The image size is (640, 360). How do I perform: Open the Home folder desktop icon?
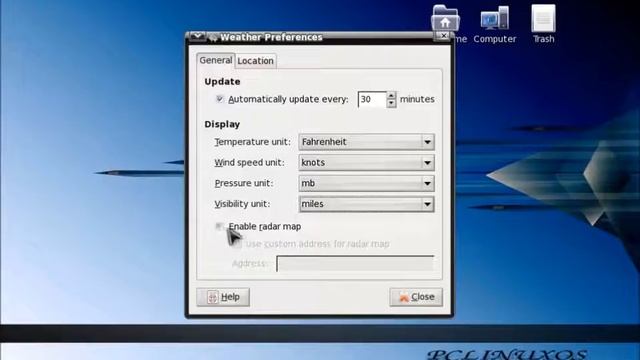[x=445, y=18]
